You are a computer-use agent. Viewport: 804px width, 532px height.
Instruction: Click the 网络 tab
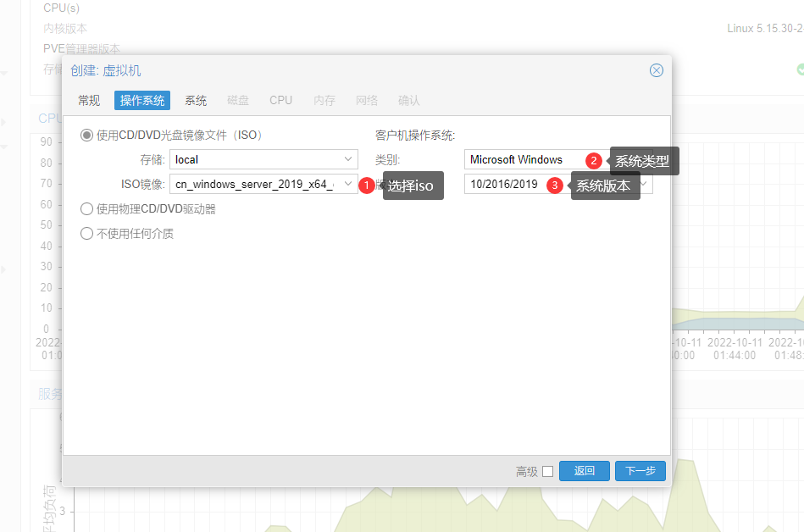click(367, 101)
